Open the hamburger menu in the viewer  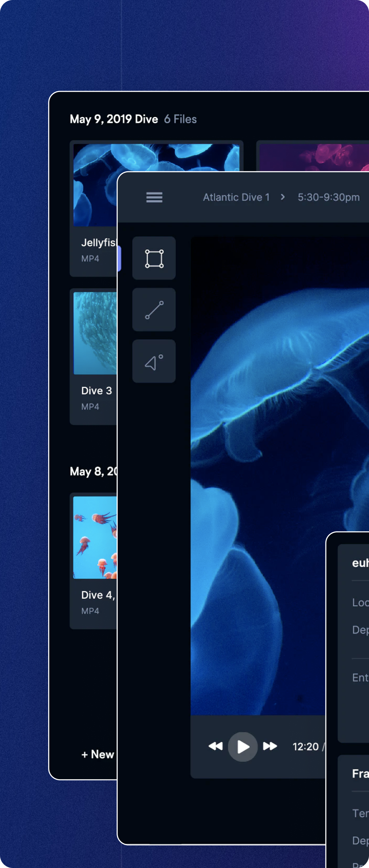pyautogui.click(x=154, y=197)
